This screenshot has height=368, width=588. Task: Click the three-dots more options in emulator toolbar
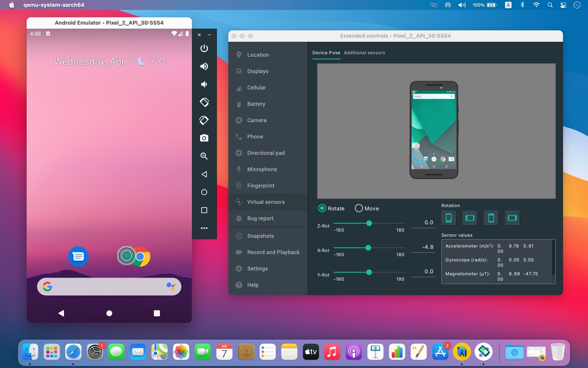coord(204,228)
